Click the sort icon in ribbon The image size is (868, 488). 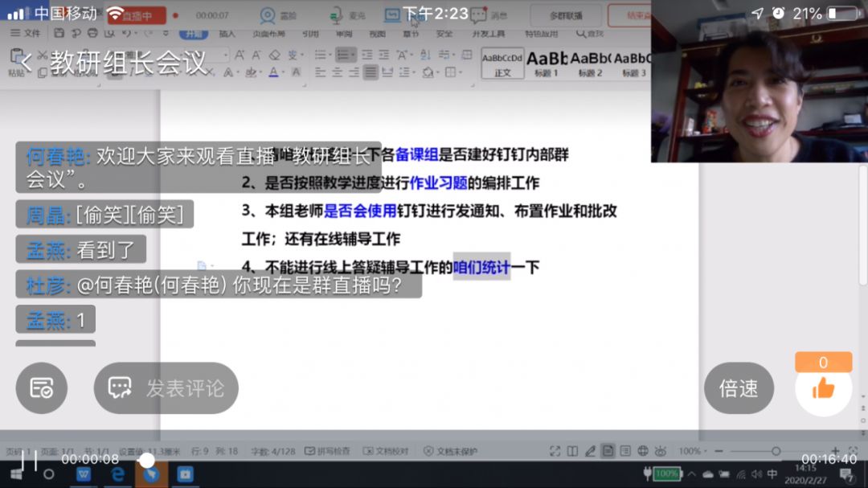pos(425,55)
